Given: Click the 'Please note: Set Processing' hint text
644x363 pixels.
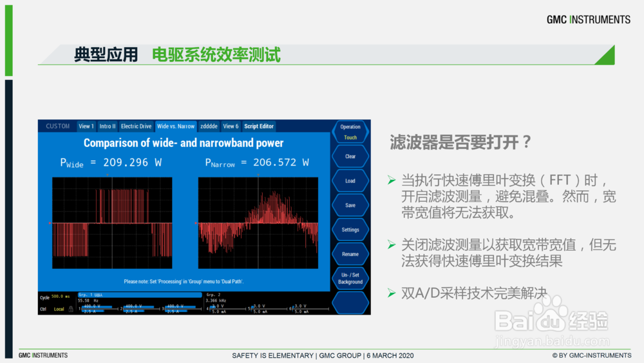Looking at the screenshot, I should click(184, 282).
